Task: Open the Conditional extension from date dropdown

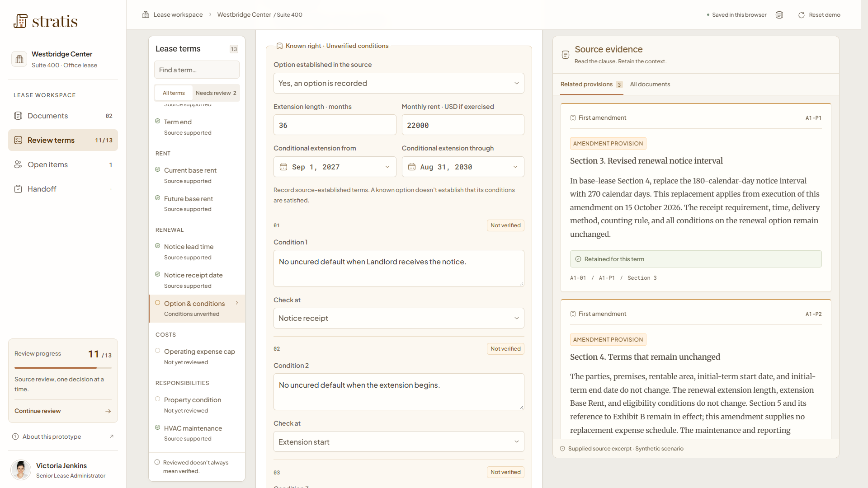Action: [335, 167]
